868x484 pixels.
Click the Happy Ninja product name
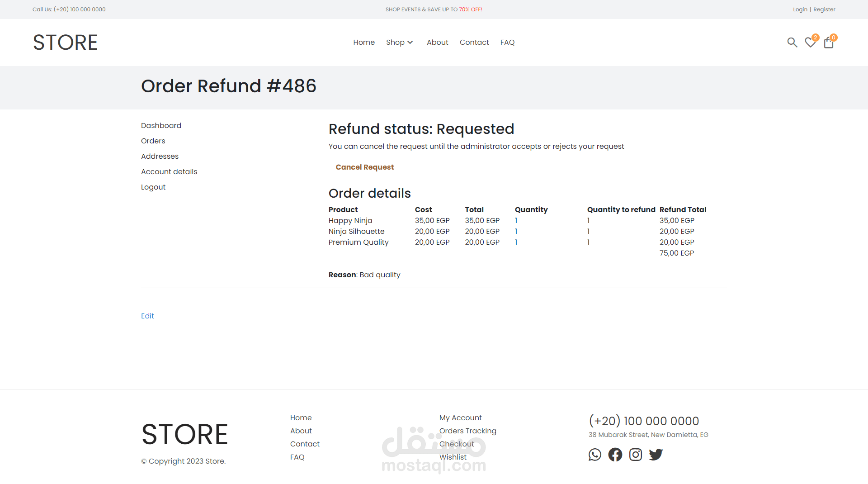350,220
